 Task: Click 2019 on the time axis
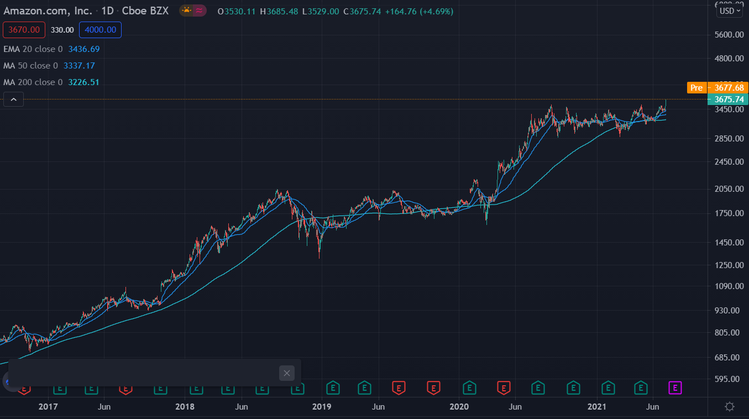321,407
